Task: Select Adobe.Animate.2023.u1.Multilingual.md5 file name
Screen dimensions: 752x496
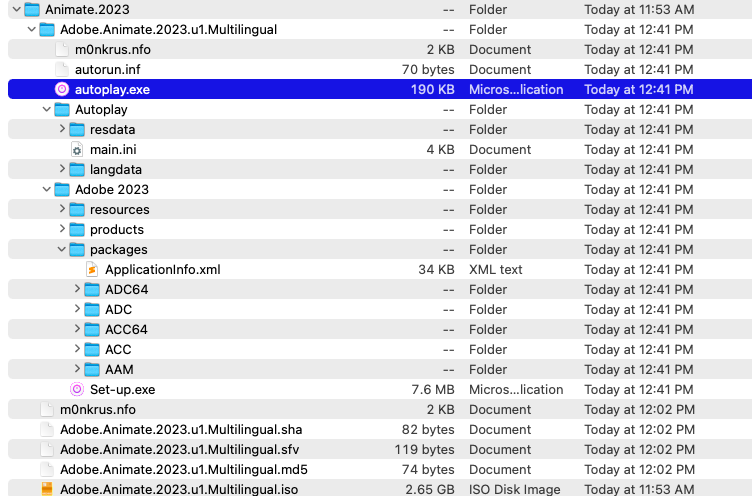Action: point(184,469)
